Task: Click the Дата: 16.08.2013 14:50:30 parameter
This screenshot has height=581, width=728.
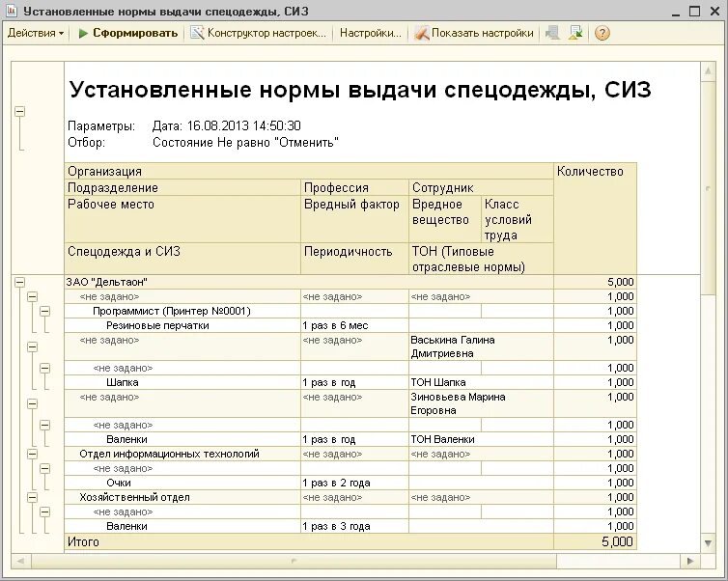Action: pos(227,125)
